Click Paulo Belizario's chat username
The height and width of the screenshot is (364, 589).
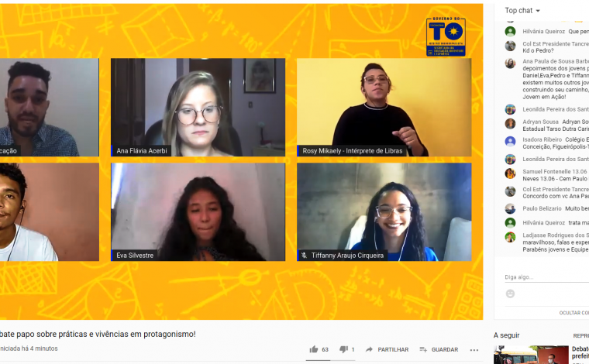pyautogui.click(x=542, y=208)
